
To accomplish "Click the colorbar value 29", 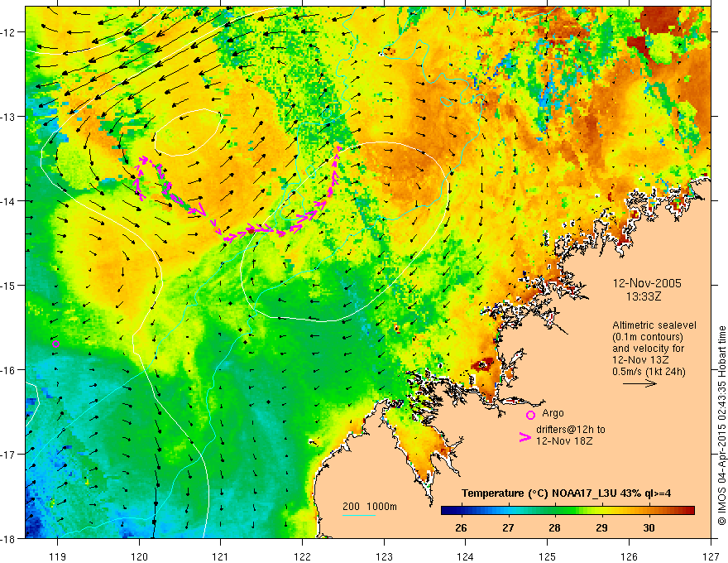I will (x=601, y=527).
